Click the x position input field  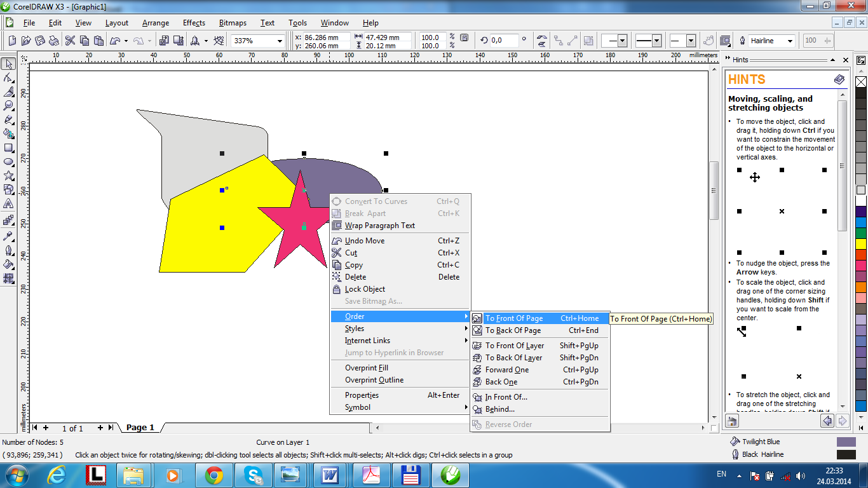click(326, 37)
